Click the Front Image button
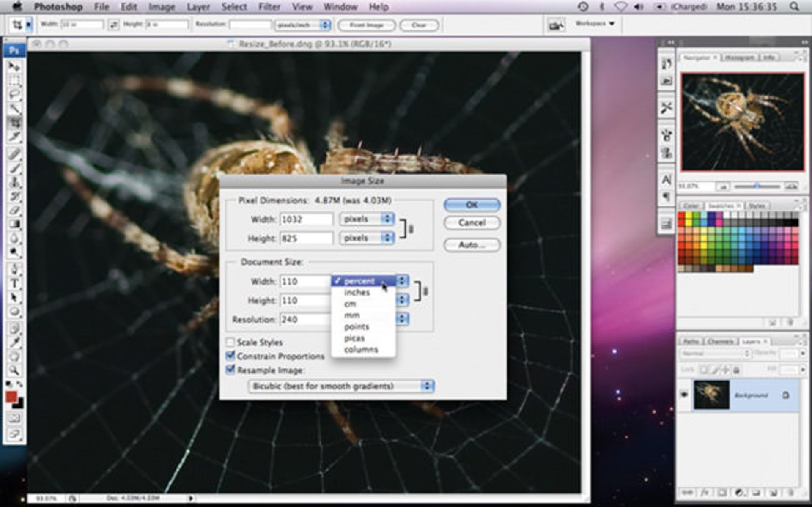812x507 pixels. point(366,25)
